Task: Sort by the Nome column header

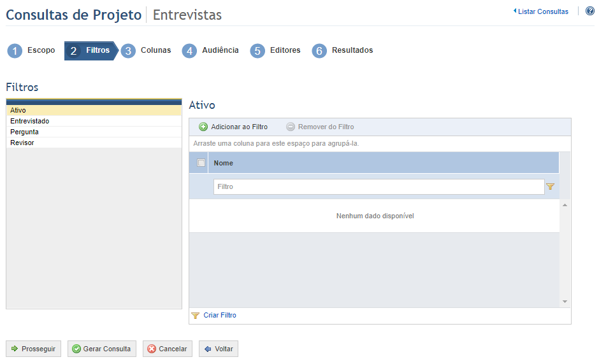Action: pos(224,163)
